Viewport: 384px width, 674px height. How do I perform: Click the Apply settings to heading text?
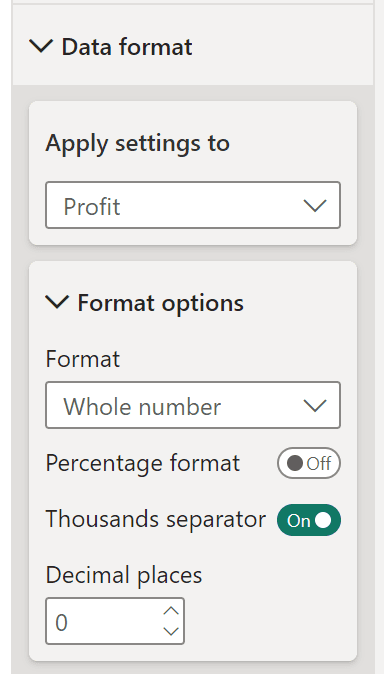138,143
